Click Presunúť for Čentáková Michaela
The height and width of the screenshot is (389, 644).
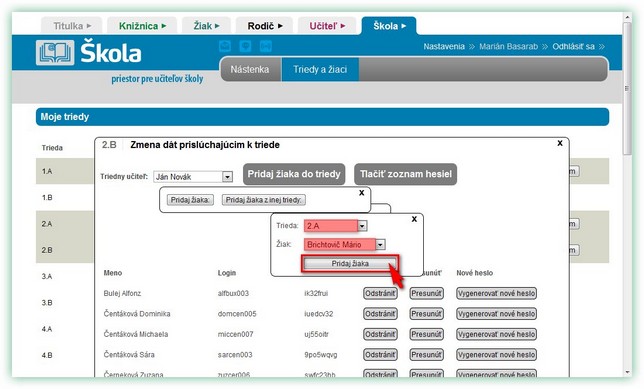point(427,334)
